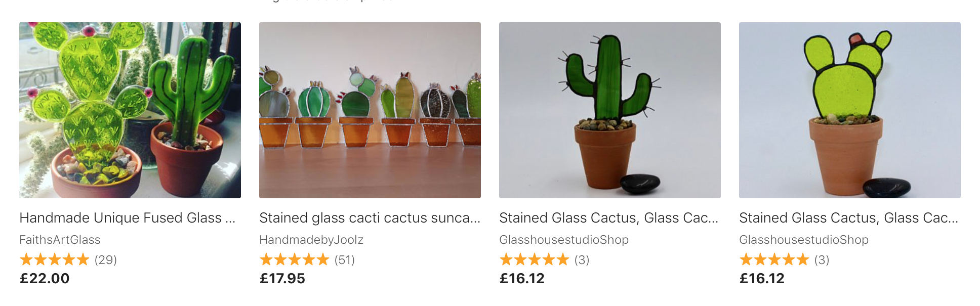Select the (51) review count
Image resolution: width=980 pixels, height=306 pixels.
[x=345, y=260]
